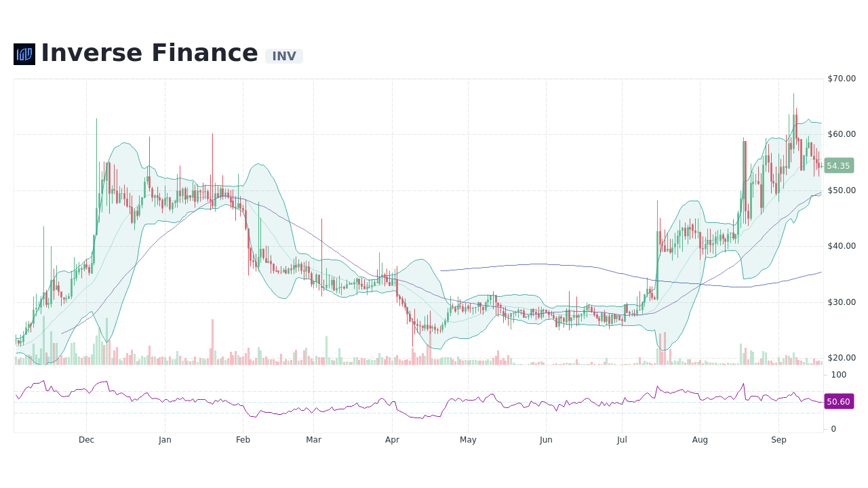Image resolution: width=868 pixels, height=488 pixels.
Task: Toggle the blue moving average line
Action: [542, 266]
